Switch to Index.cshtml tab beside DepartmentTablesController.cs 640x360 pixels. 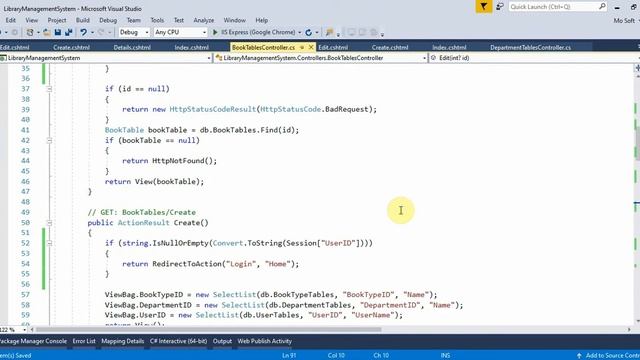[x=449, y=47]
